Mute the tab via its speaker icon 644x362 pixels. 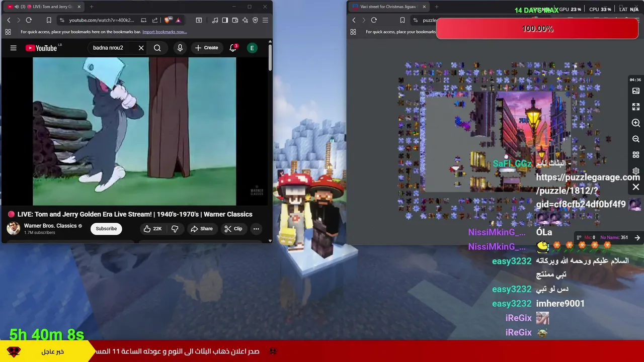pyautogui.click(x=17, y=7)
